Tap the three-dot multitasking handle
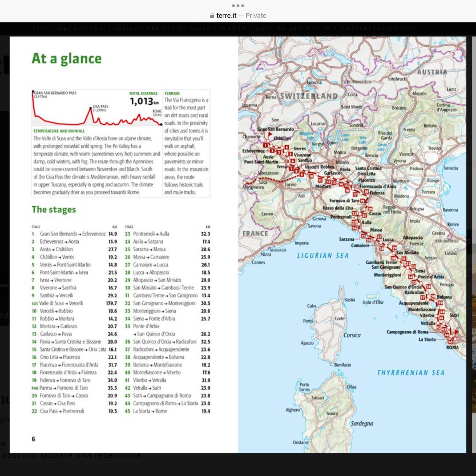 pyautogui.click(x=238, y=5)
